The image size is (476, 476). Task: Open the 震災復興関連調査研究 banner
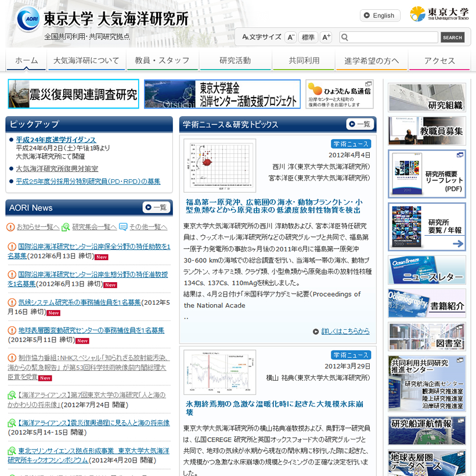point(73,94)
